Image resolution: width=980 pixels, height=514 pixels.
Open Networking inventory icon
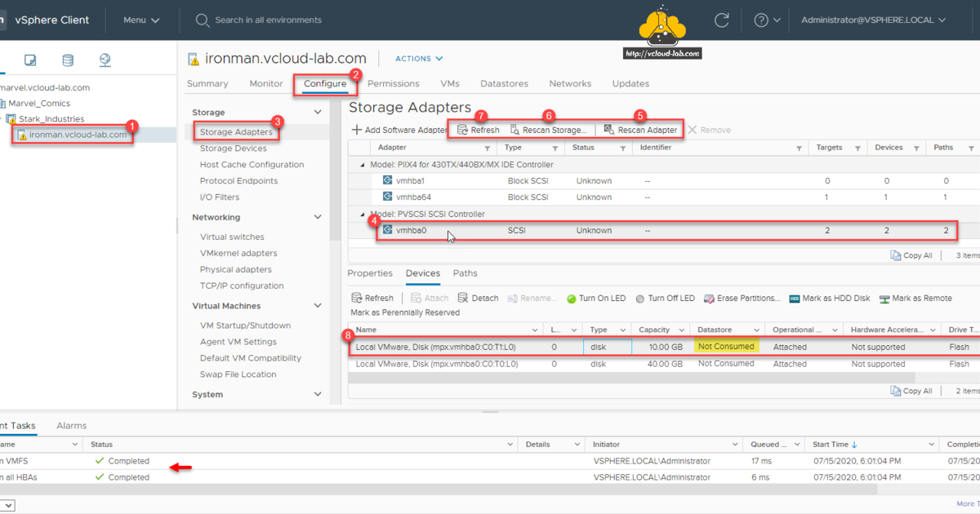pyautogui.click(x=105, y=60)
